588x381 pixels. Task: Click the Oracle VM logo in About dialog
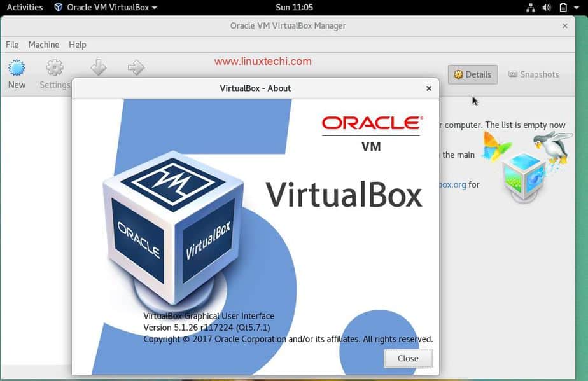click(372, 133)
